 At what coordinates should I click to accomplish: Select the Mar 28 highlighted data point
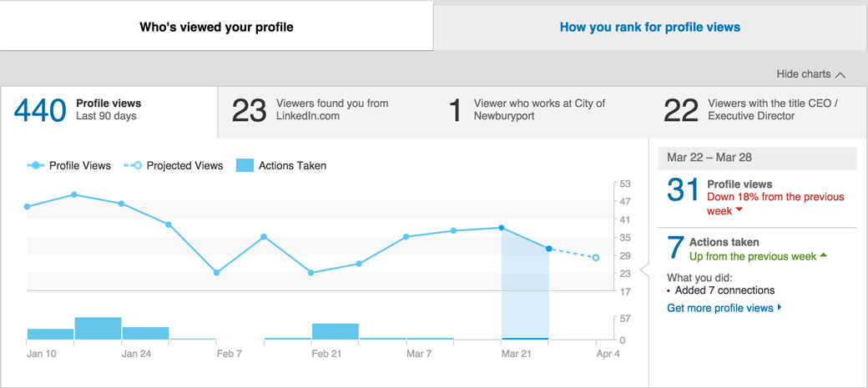pyautogui.click(x=548, y=249)
